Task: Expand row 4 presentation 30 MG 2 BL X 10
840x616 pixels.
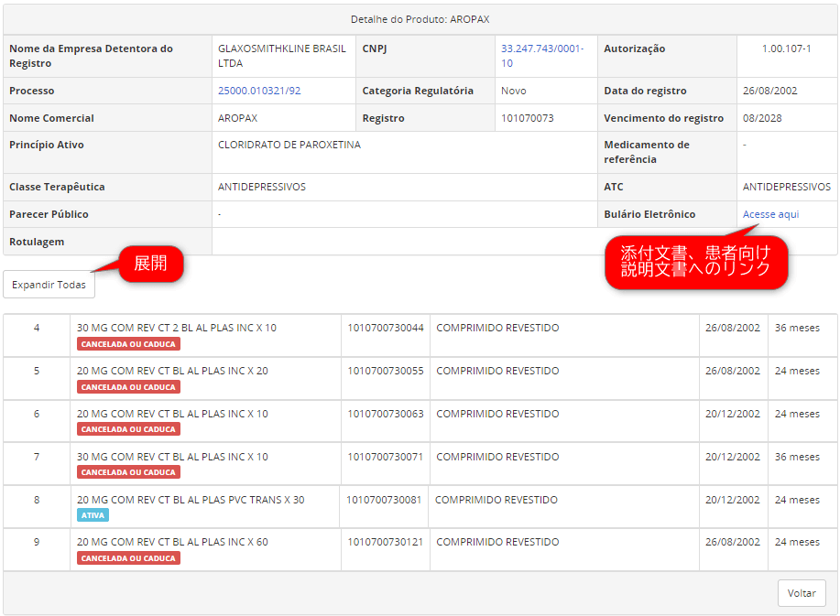Action: 176,328
